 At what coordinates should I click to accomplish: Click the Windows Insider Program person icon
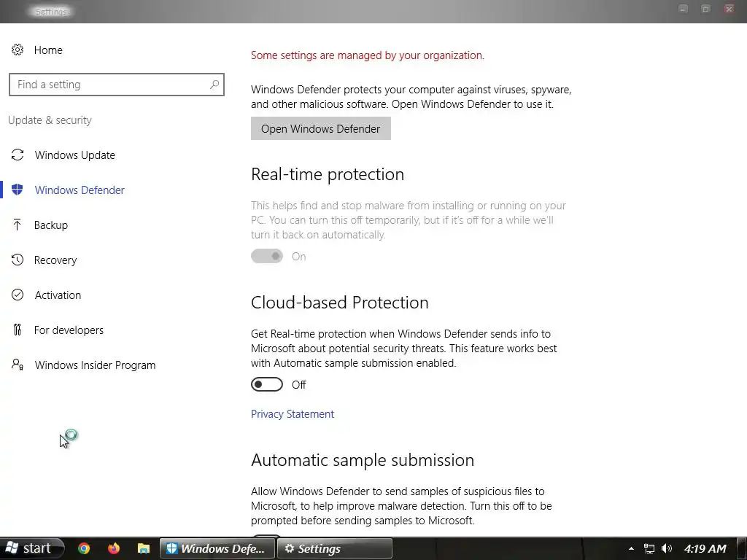coord(18,365)
